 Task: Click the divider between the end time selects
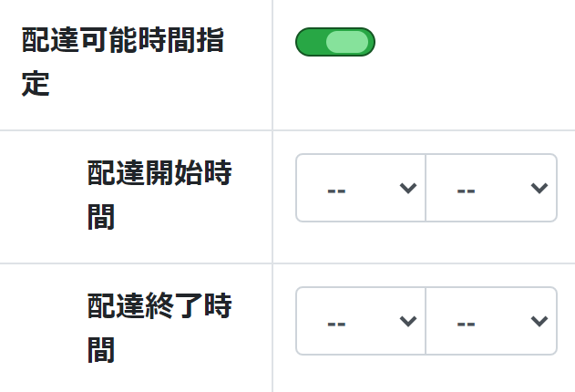[426, 321]
